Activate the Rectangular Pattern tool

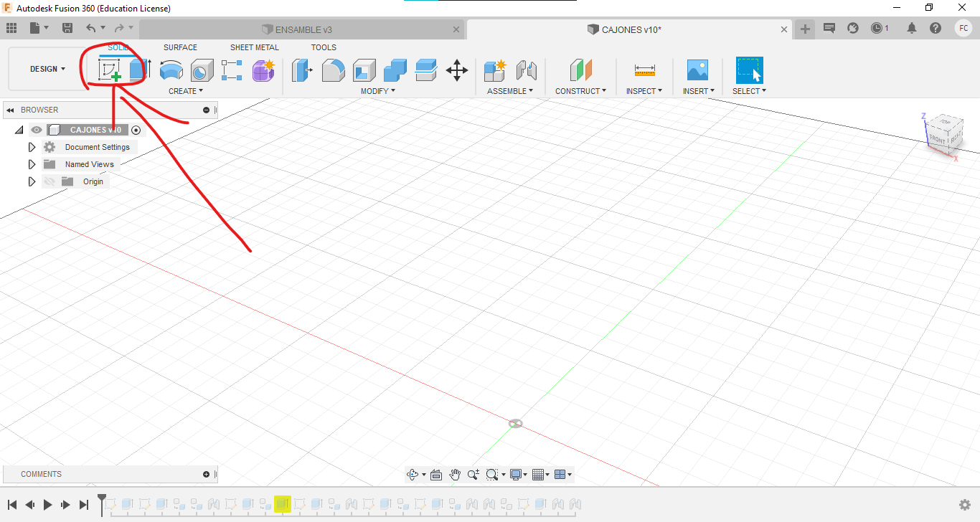tap(232, 70)
